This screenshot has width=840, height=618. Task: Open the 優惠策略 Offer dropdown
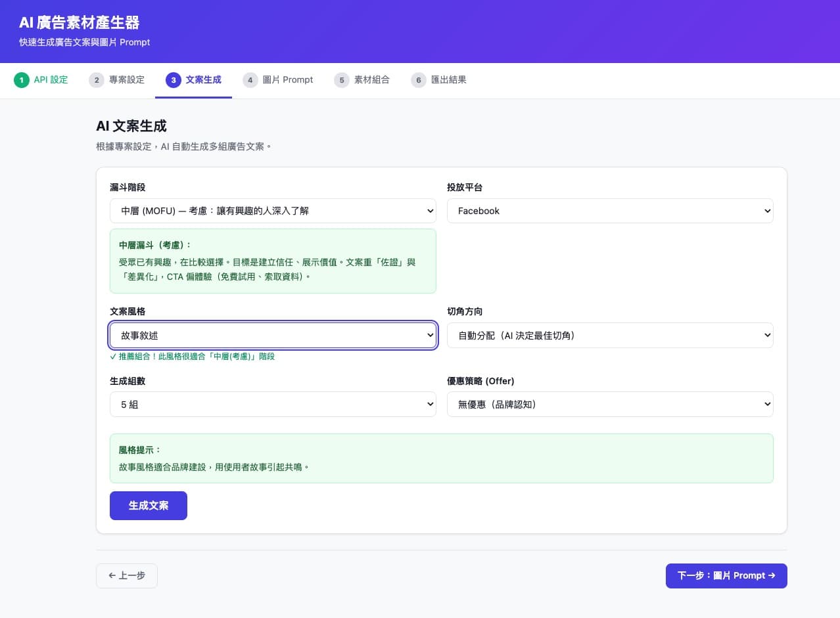point(610,404)
